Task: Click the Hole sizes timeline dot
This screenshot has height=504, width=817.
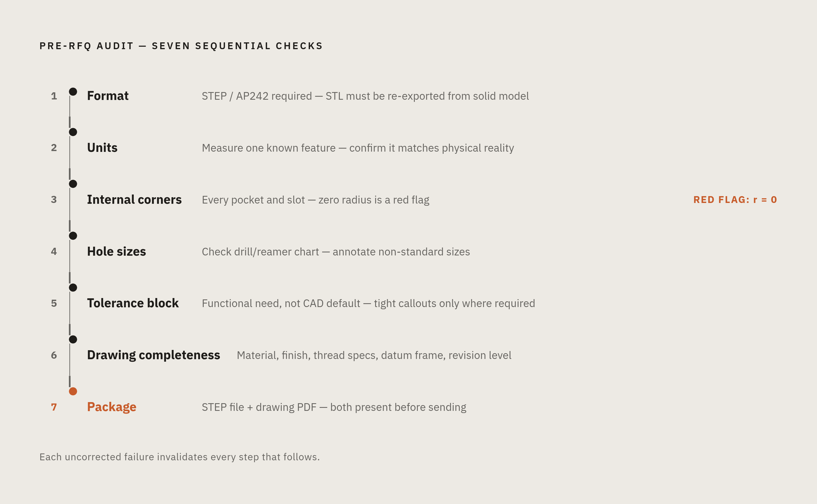Action: coord(73,236)
